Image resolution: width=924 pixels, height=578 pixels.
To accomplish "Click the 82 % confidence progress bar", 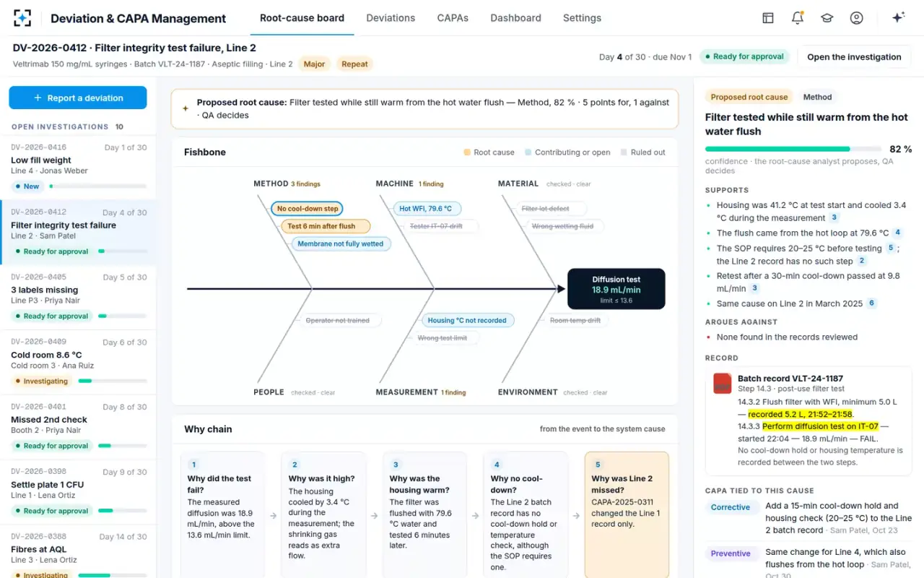I will click(x=793, y=149).
